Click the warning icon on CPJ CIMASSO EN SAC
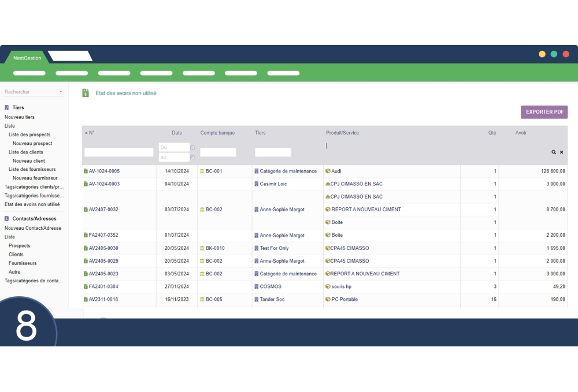 pos(328,184)
